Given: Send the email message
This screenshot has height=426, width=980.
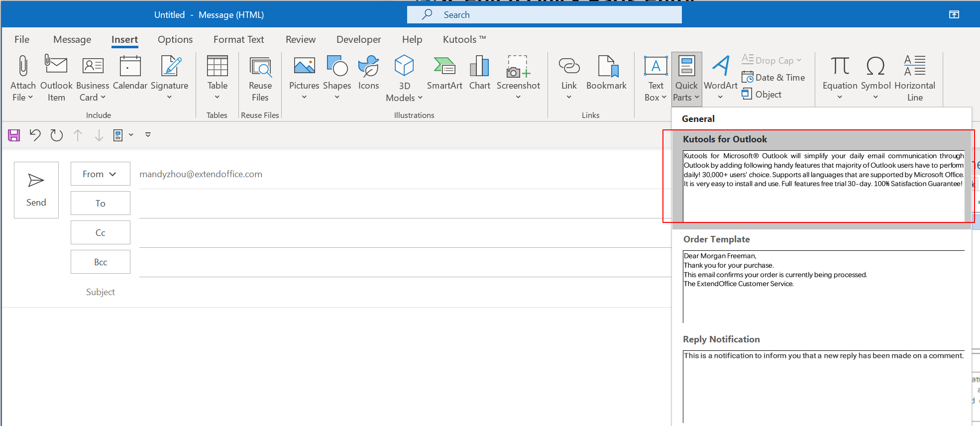Looking at the screenshot, I should point(36,190).
